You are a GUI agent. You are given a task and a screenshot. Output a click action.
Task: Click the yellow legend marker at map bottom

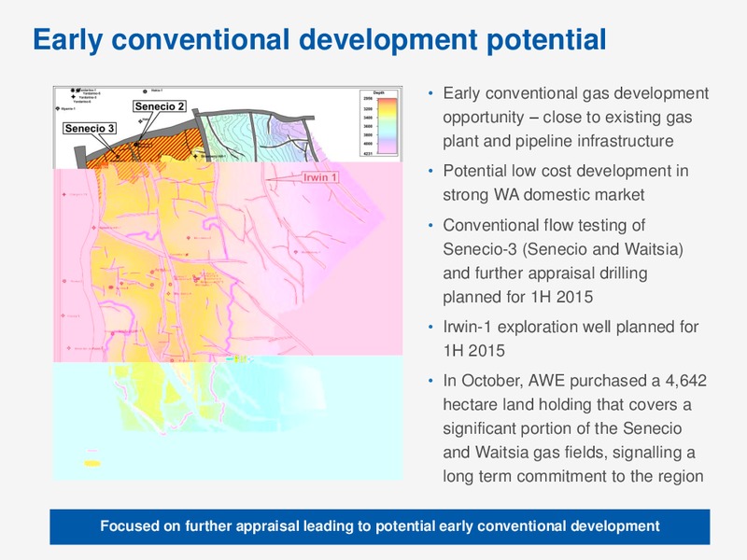[x=92, y=463]
